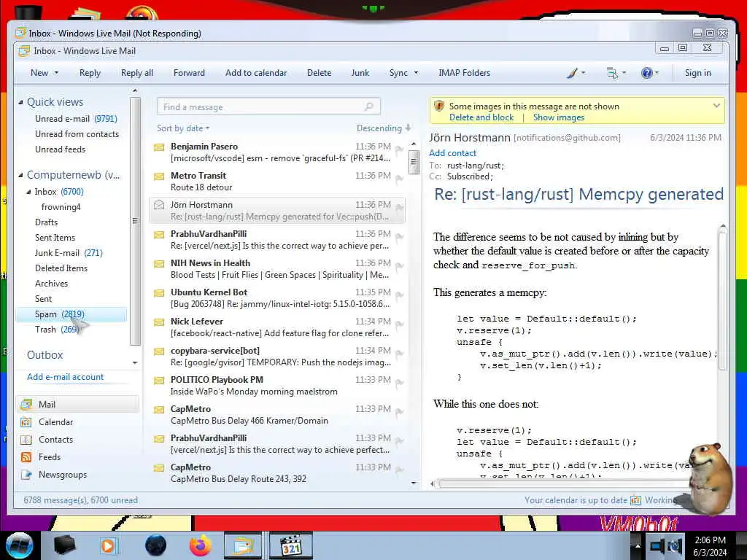Click envelope icon of POLITICO Playbook email
The width and height of the screenshot is (747, 560).
(x=159, y=380)
